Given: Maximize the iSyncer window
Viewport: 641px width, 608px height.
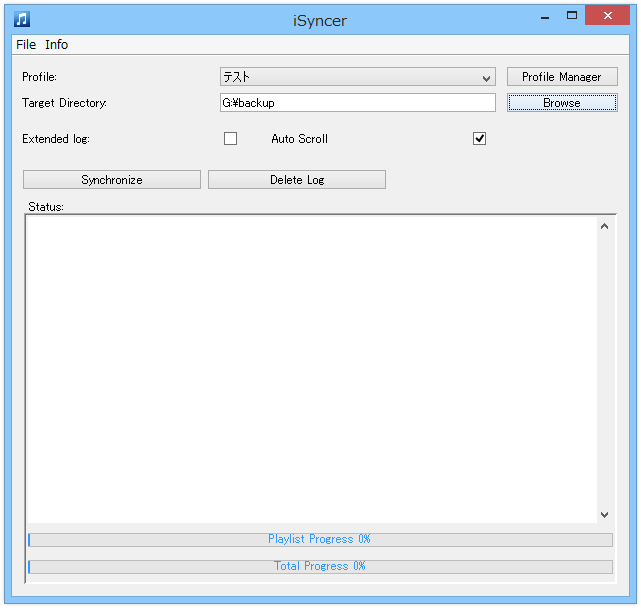Looking at the screenshot, I should coord(572,16).
